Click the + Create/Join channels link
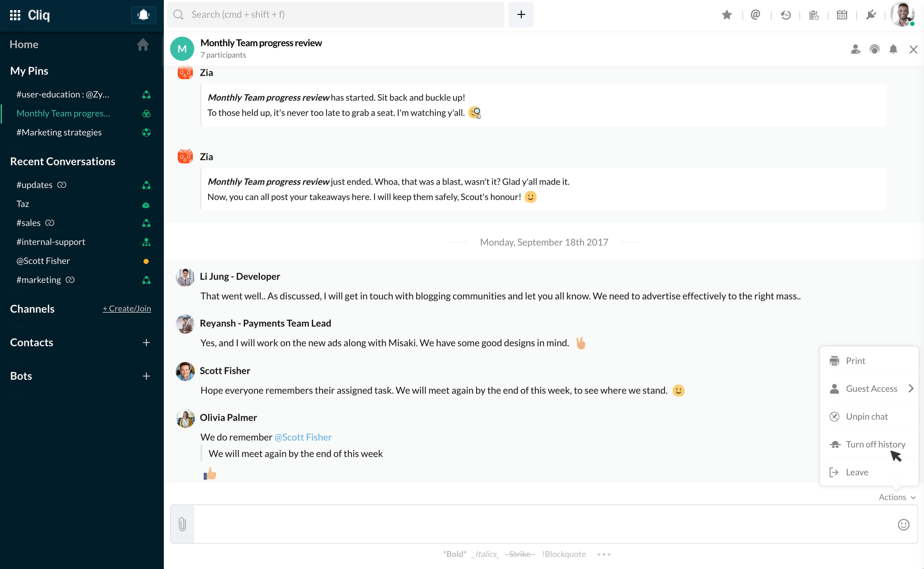This screenshot has width=924, height=569. coord(127,309)
